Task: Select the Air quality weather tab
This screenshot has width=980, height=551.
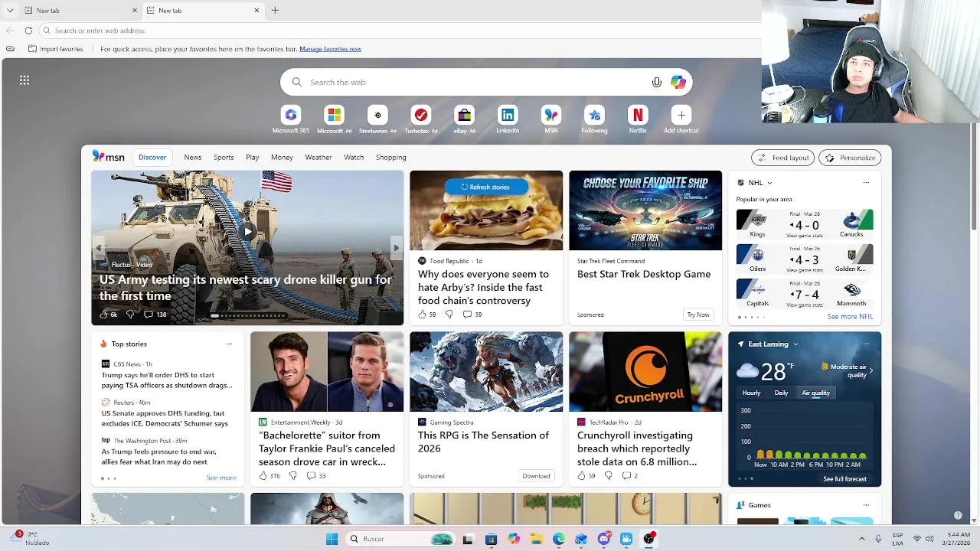Action: pyautogui.click(x=816, y=393)
